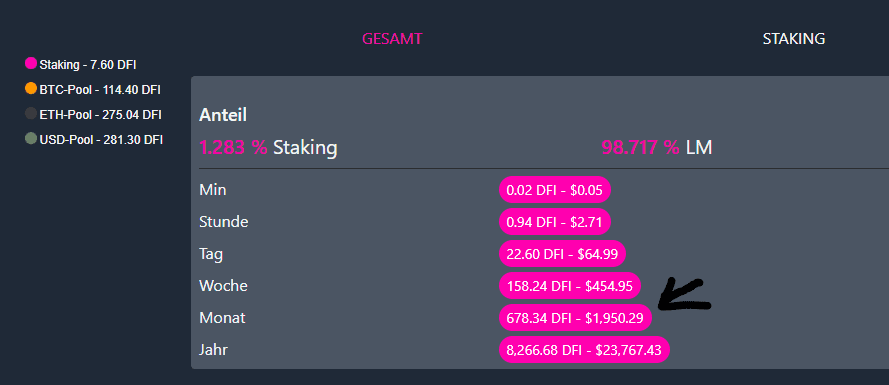889x385 pixels.
Task: Click the Monat badge 678.34 DFI
Action: [x=575, y=318]
